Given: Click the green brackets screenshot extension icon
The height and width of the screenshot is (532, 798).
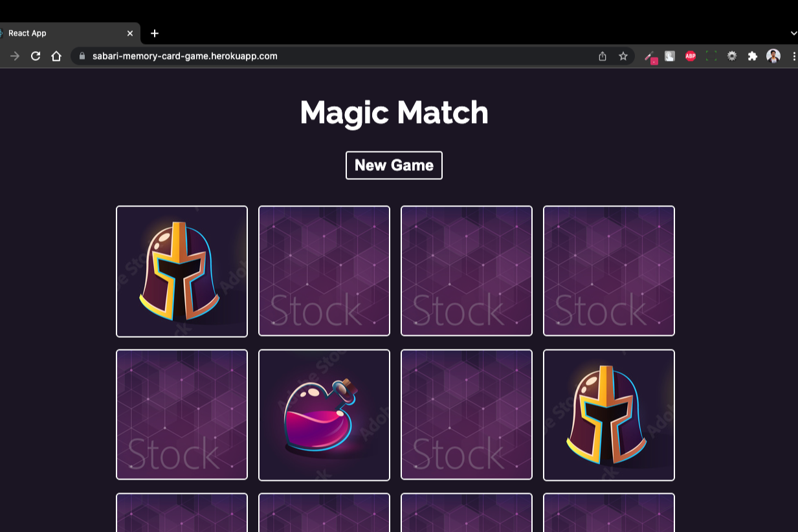Looking at the screenshot, I should (x=711, y=56).
